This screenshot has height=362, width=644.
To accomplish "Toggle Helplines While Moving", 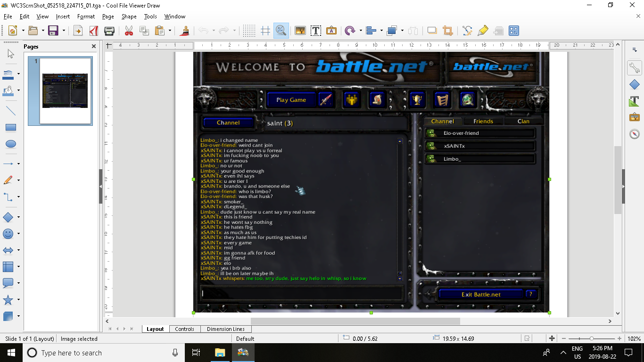I will (x=265, y=31).
